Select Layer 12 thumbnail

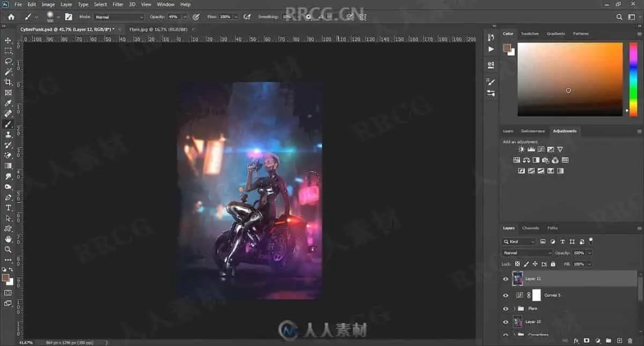[x=518, y=278]
